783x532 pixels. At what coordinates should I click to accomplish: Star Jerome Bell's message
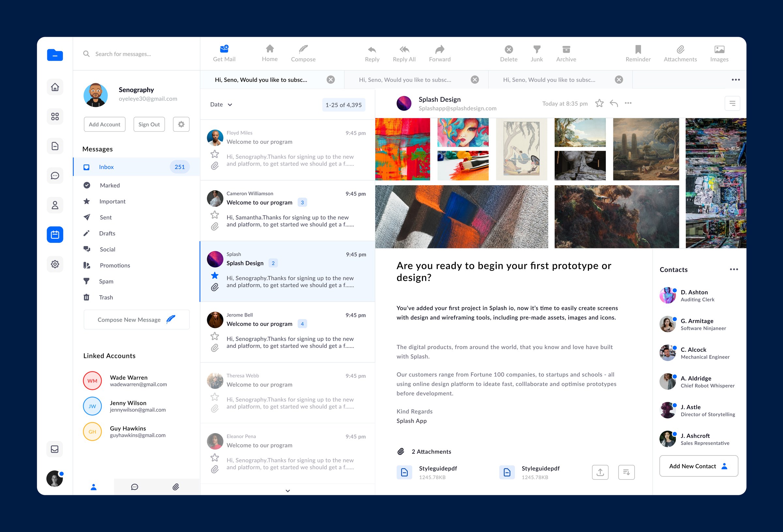(215, 336)
